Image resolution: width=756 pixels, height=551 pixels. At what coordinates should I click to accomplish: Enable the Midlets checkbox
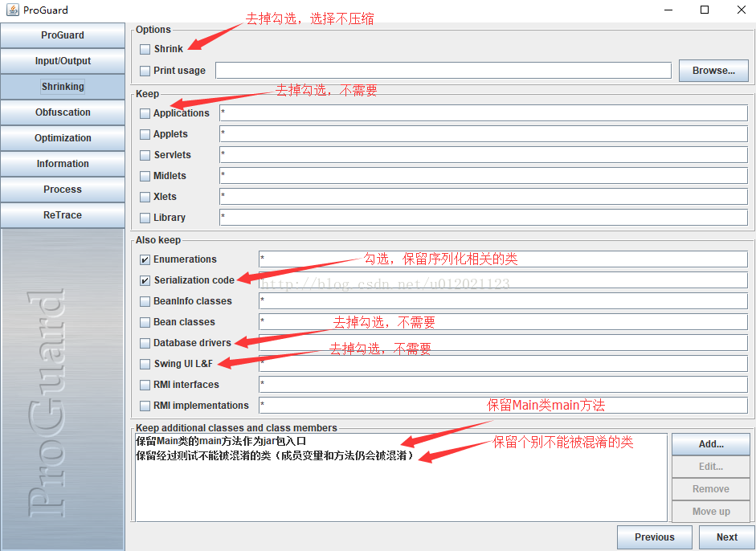point(145,176)
